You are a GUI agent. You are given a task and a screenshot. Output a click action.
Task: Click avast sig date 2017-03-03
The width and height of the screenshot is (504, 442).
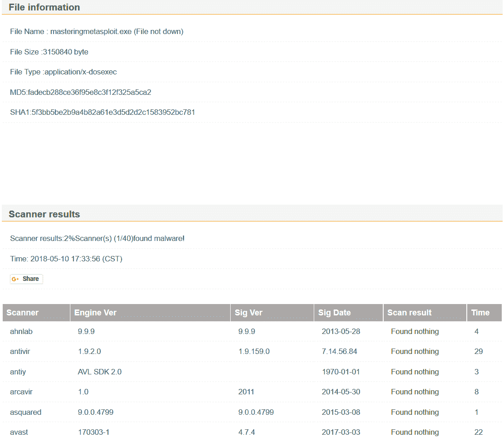(x=341, y=432)
